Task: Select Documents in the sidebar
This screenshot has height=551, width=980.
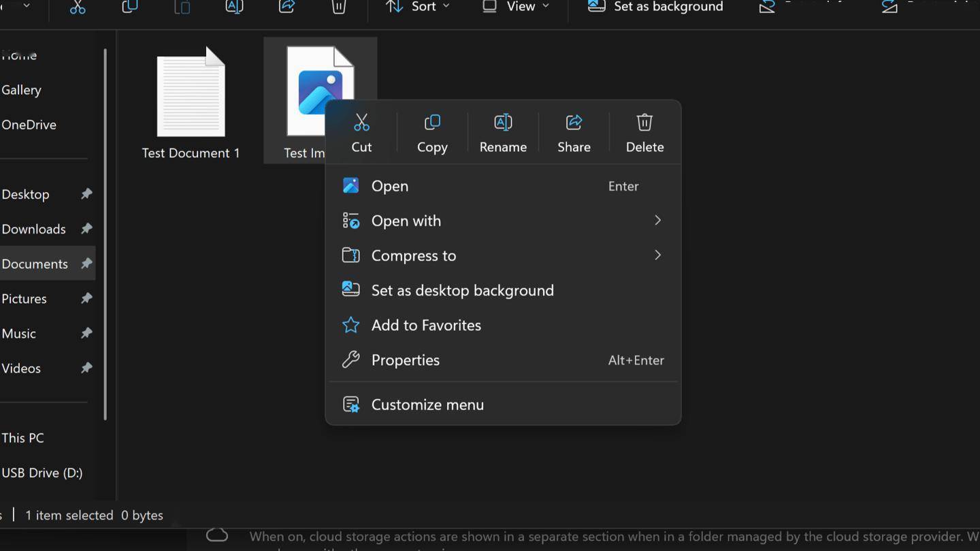Action: pyautogui.click(x=46, y=264)
